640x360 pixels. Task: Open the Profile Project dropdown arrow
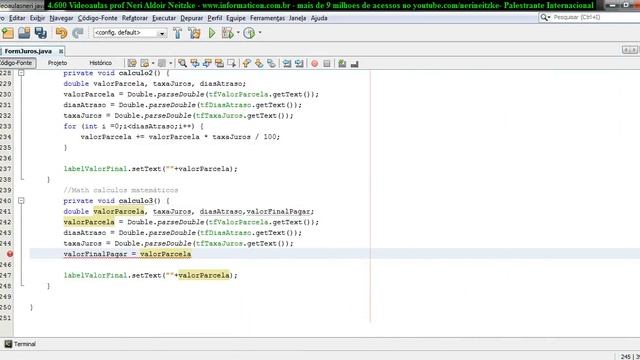[x=260, y=33]
